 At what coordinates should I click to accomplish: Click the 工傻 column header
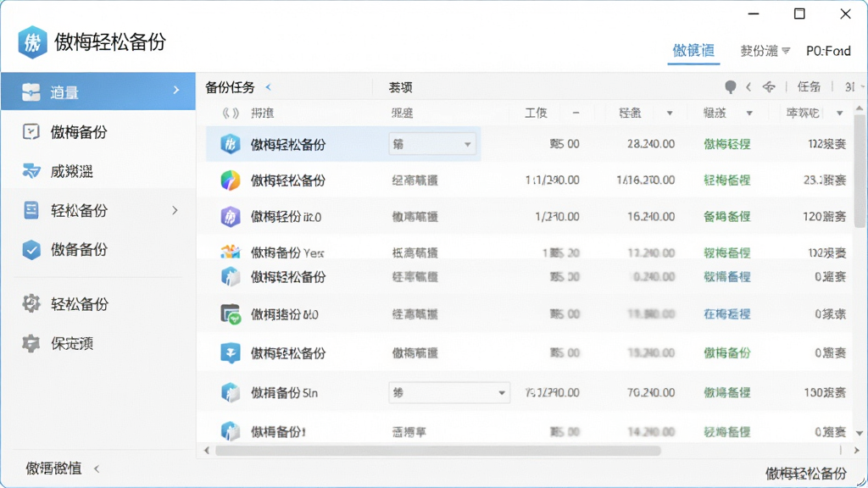(x=536, y=113)
